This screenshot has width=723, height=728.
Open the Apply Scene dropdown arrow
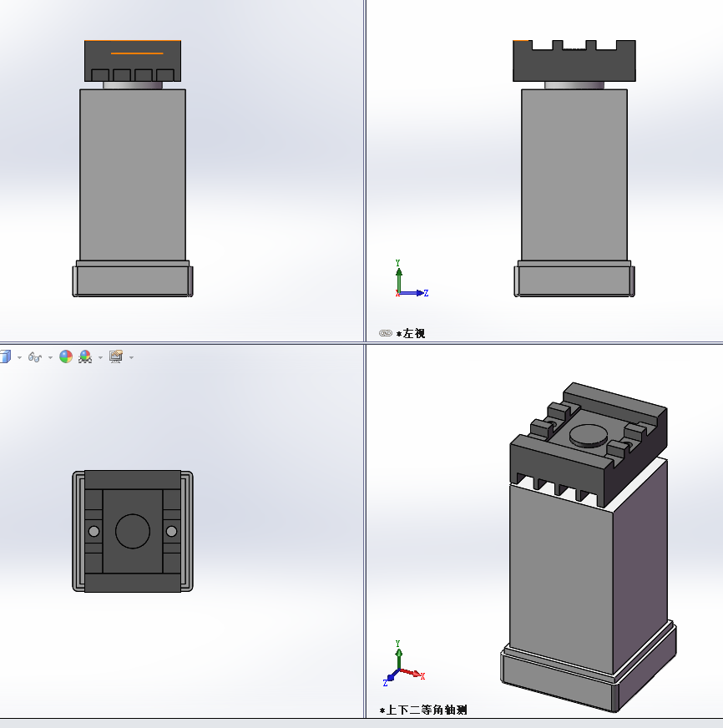(100, 357)
